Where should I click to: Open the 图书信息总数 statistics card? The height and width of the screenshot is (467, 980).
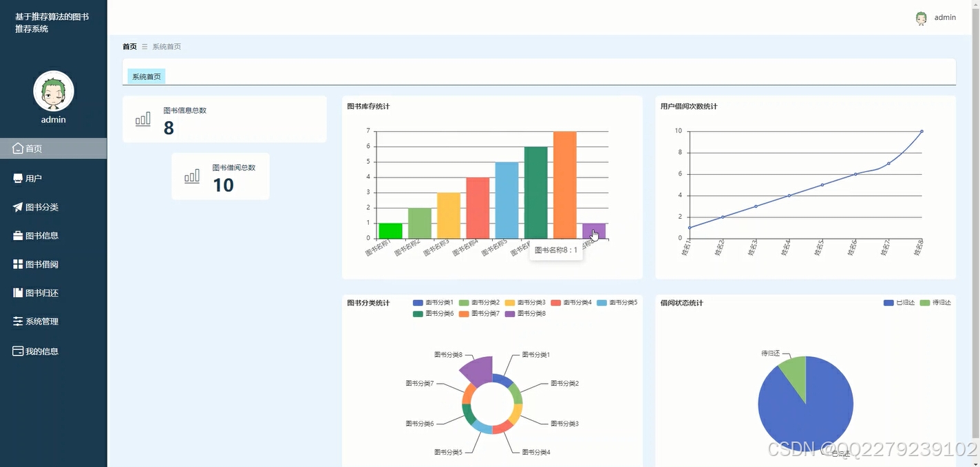pos(225,118)
